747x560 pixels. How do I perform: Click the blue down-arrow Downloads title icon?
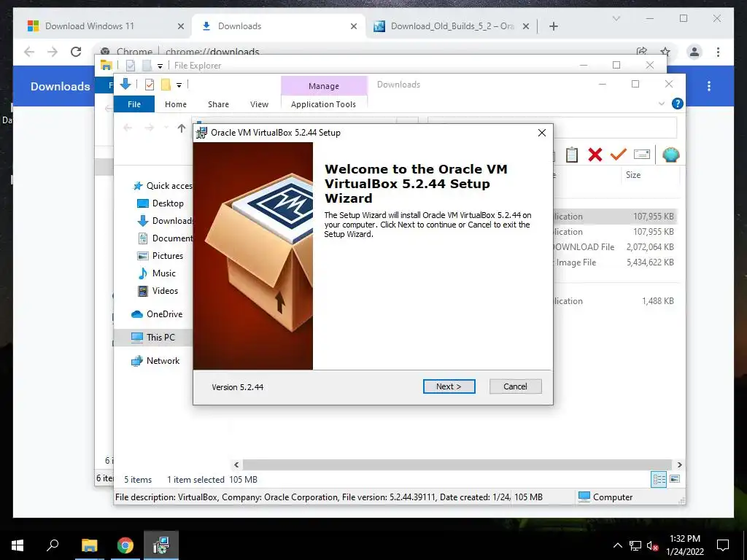(x=125, y=85)
